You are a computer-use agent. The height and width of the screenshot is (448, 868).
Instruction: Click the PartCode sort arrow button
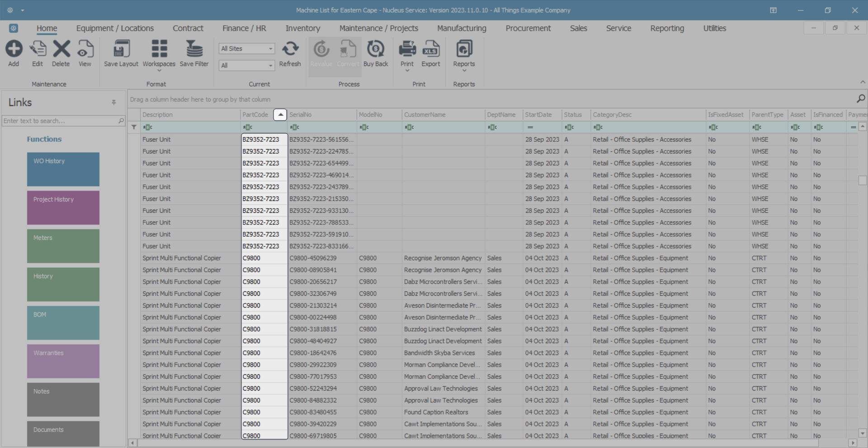[x=280, y=115]
